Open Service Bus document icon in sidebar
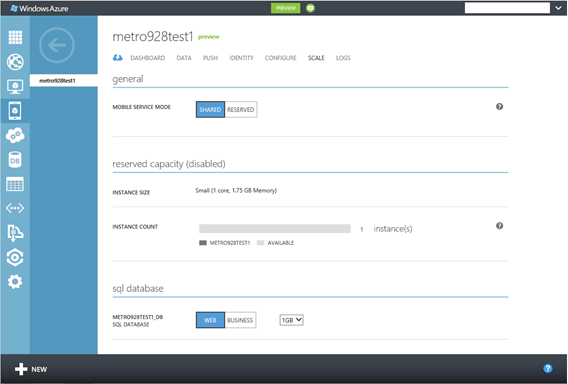Image resolution: width=568 pixels, height=384 pixels. 15,233
